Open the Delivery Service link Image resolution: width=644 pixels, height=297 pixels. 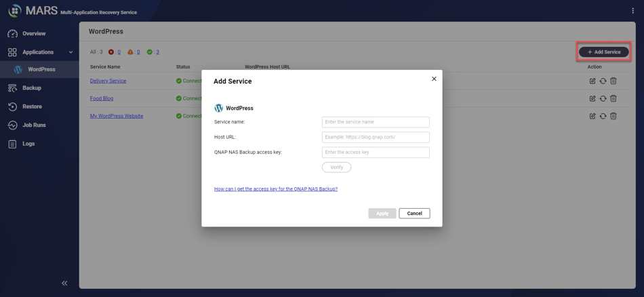[x=108, y=81]
